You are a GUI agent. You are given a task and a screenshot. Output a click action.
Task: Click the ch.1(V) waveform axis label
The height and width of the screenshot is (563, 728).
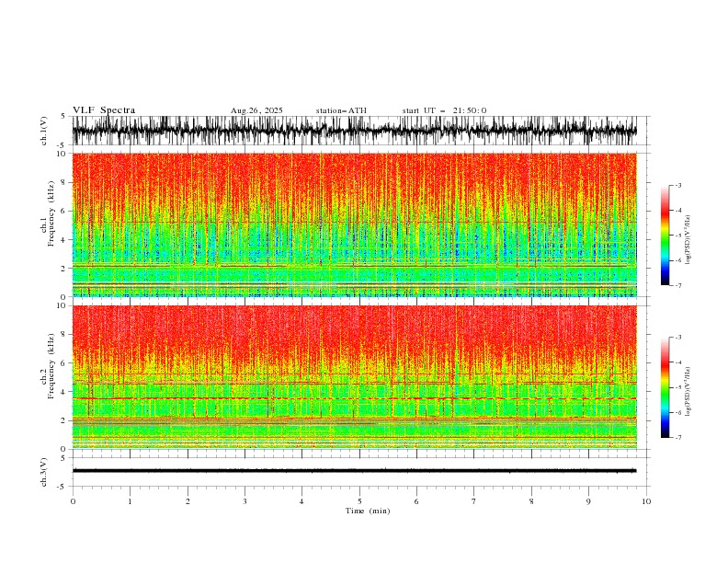(44, 131)
